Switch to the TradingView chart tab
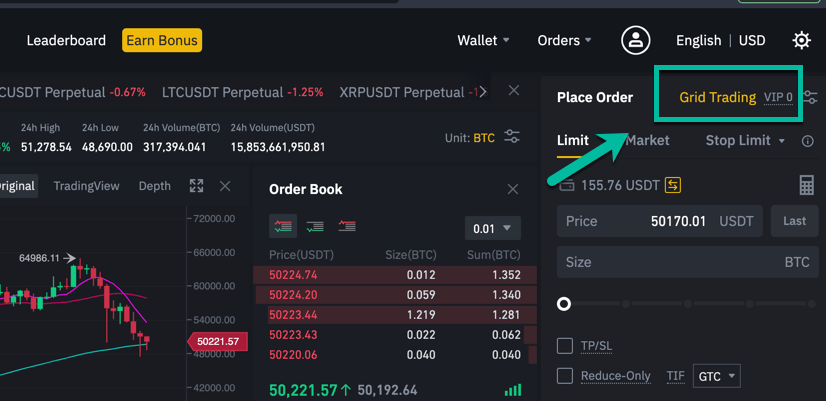 point(86,186)
